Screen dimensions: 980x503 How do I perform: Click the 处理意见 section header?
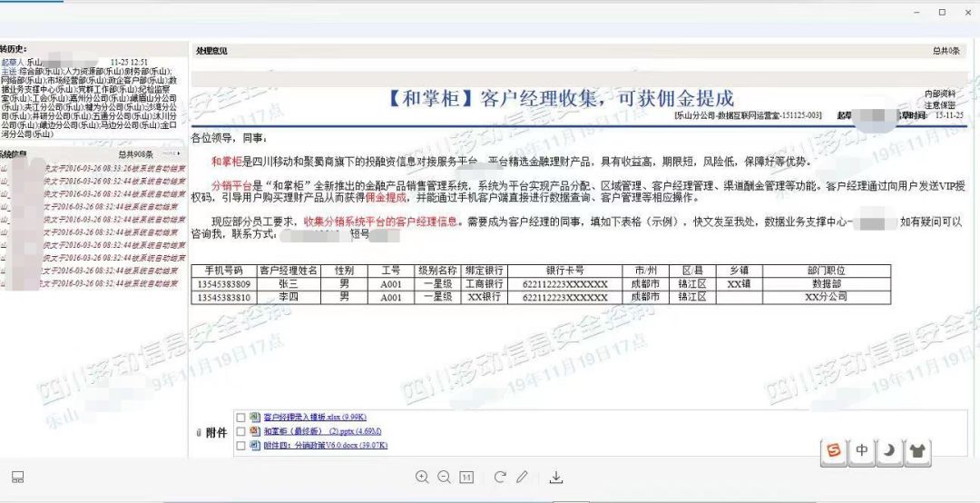point(211,52)
